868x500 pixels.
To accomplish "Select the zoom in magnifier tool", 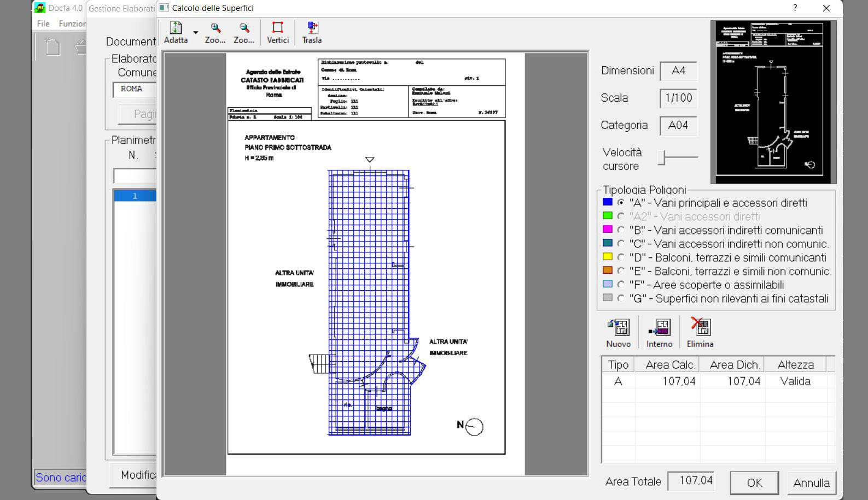I will tap(215, 33).
